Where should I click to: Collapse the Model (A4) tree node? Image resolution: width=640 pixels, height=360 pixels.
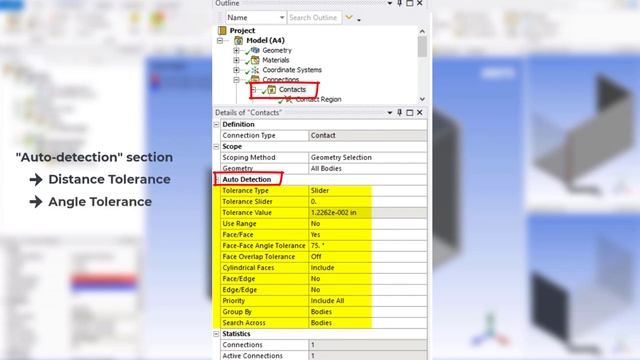220,40
